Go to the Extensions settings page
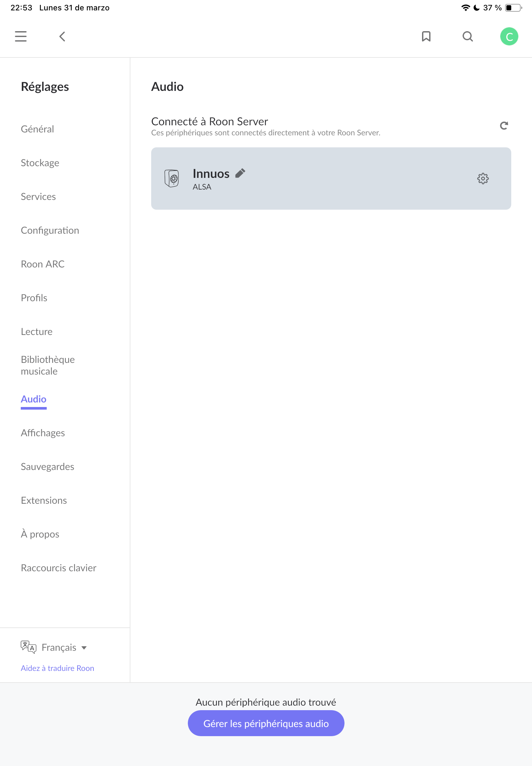 [x=44, y=500]
